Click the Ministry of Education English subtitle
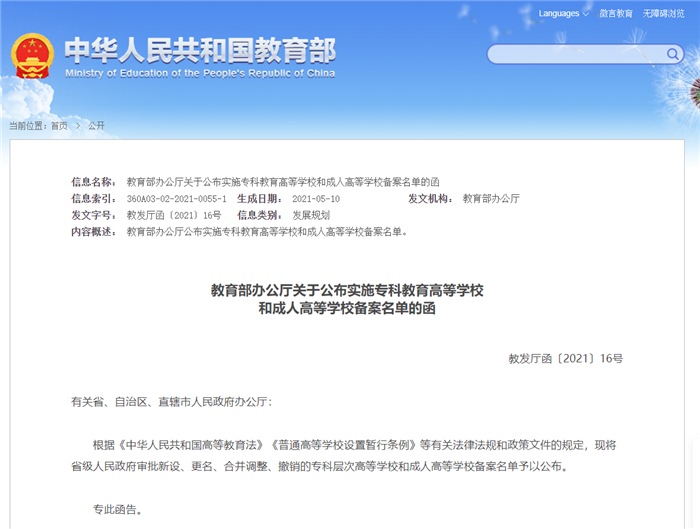 click(x=200, y=73)
